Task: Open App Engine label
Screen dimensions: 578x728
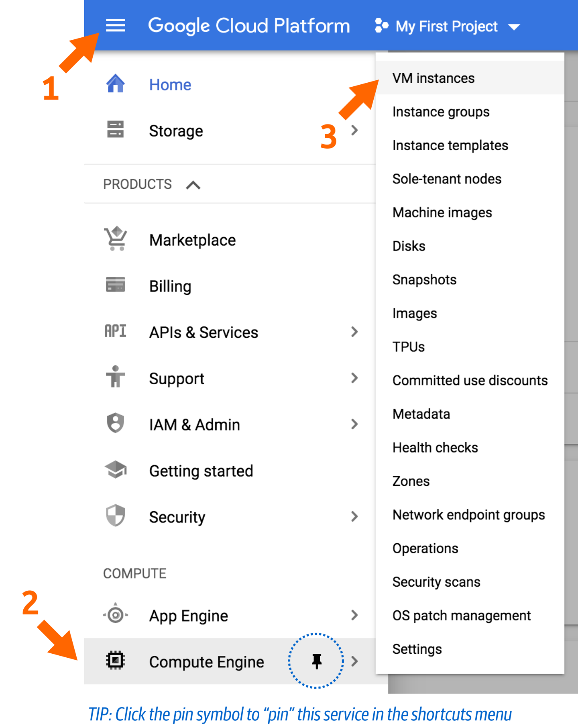Action: coord(188,616)
